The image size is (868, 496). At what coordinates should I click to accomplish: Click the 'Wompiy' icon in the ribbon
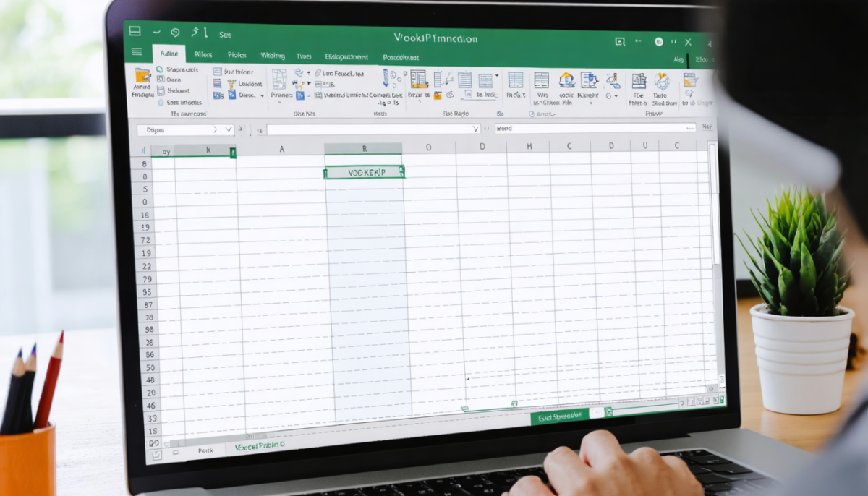coord(589,80)
